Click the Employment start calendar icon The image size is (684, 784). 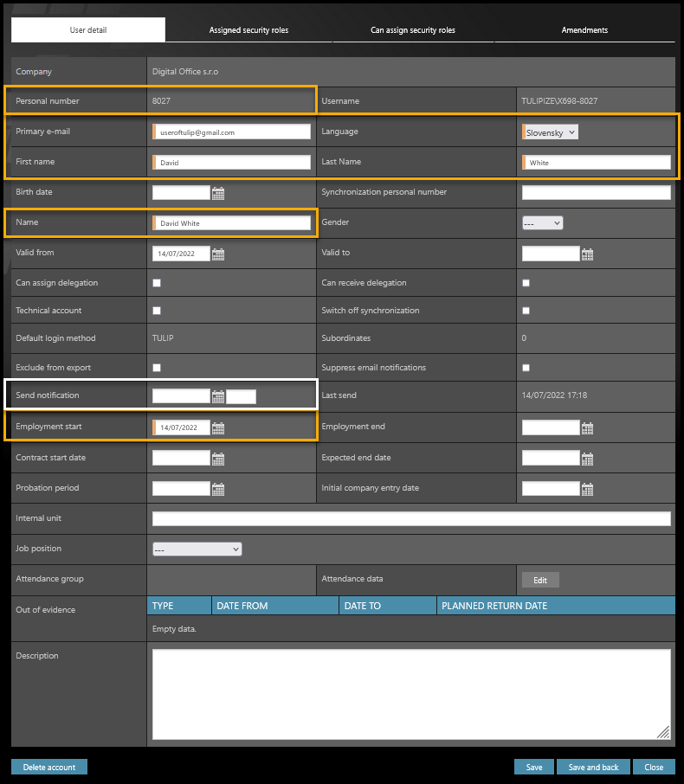coord(218,427)
